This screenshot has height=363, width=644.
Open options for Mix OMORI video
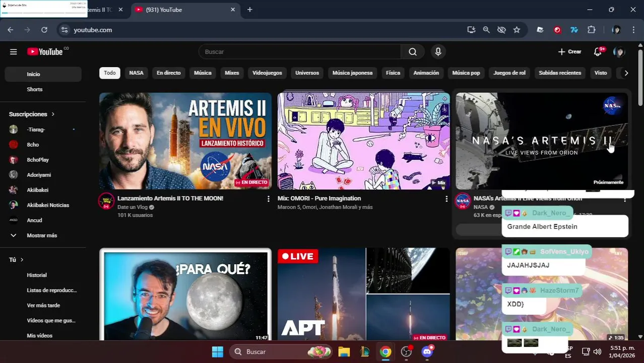(446, 199)
